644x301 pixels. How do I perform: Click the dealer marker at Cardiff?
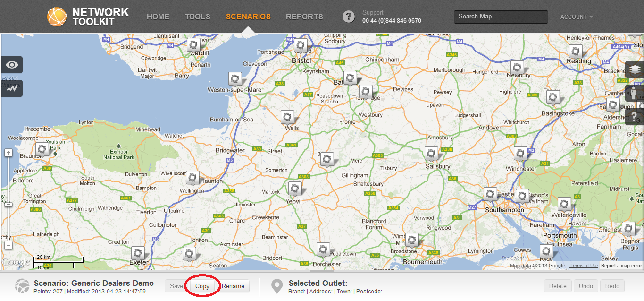click(x=193, y=45)
